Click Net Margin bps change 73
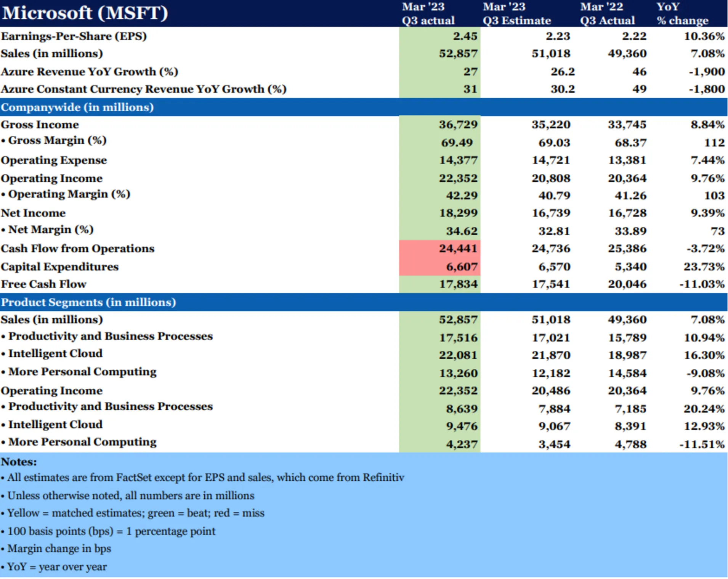This screenshot has width=728, height=579. click(x=718, y=231)
